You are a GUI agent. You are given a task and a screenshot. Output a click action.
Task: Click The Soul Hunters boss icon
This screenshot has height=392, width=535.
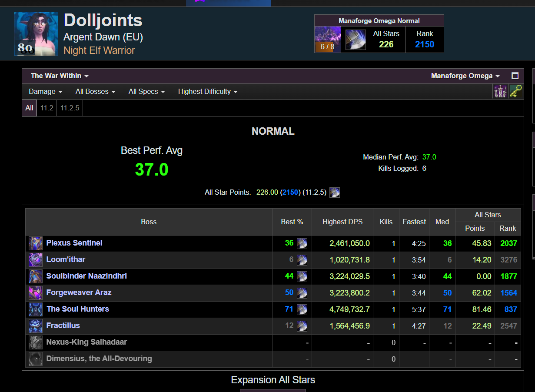[x=36, y=309]
